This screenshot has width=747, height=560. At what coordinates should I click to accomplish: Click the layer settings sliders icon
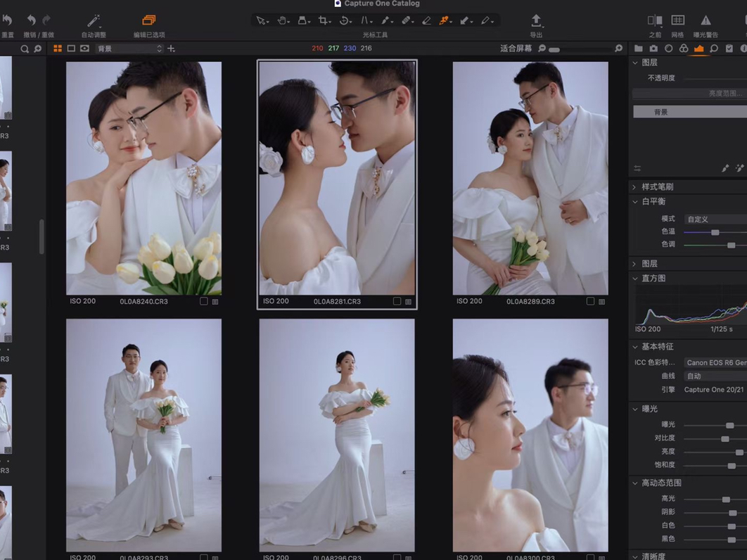point(637,168)
